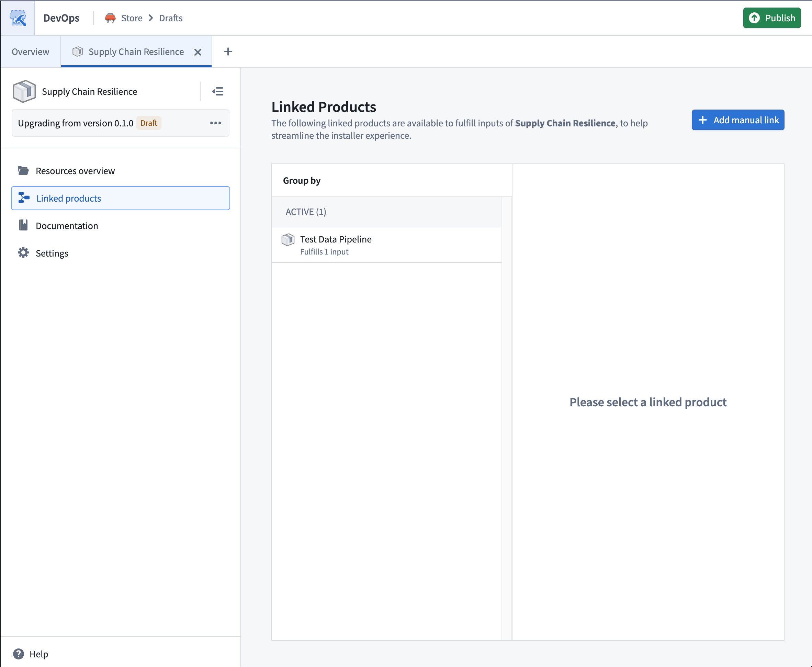This screenshot has width=812, height=667.
Task: Click the linked products list scrollbar
Action: (507, 418)
